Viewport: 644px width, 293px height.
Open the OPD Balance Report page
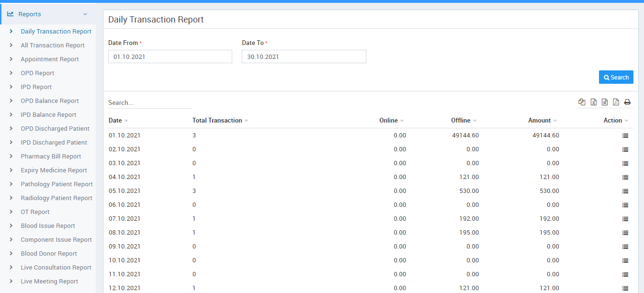pos(50,101)
